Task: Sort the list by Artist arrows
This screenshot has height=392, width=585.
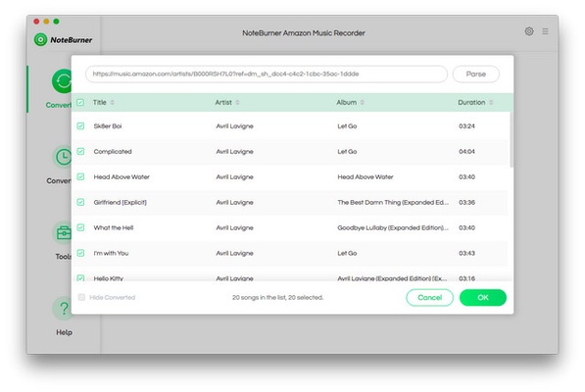Action: point(237,102)
